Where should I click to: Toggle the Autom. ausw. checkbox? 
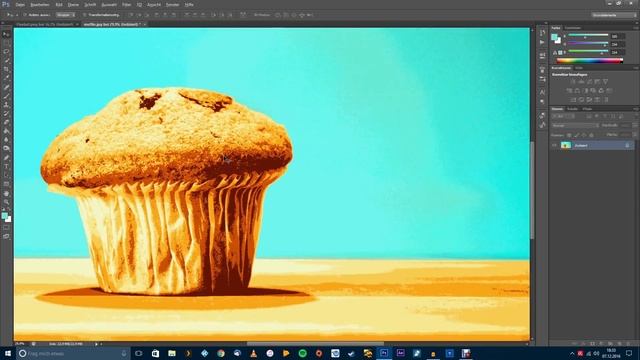(25, 15)
